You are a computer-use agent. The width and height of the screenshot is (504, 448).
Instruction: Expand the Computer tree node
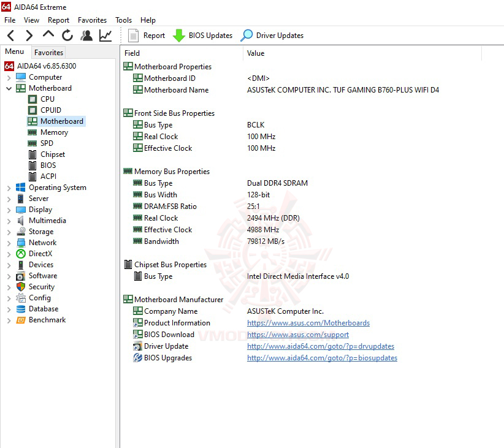pyautogui.click(x=9, y=77)
